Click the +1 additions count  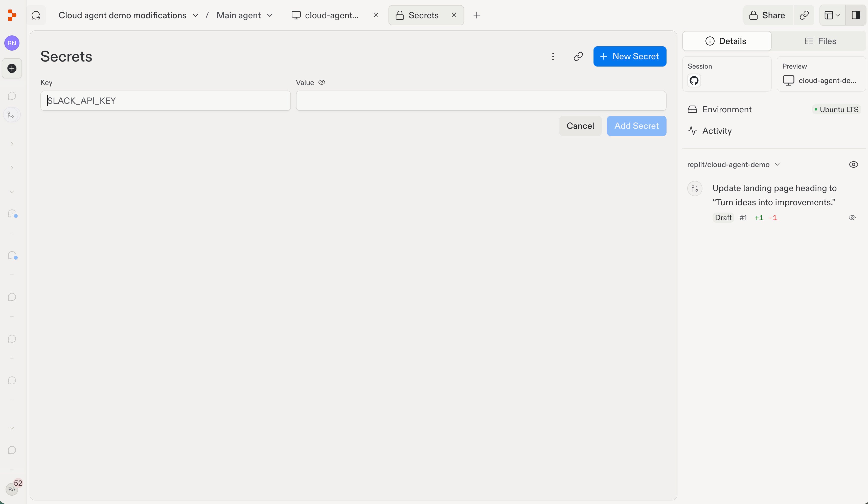[759, 218]
